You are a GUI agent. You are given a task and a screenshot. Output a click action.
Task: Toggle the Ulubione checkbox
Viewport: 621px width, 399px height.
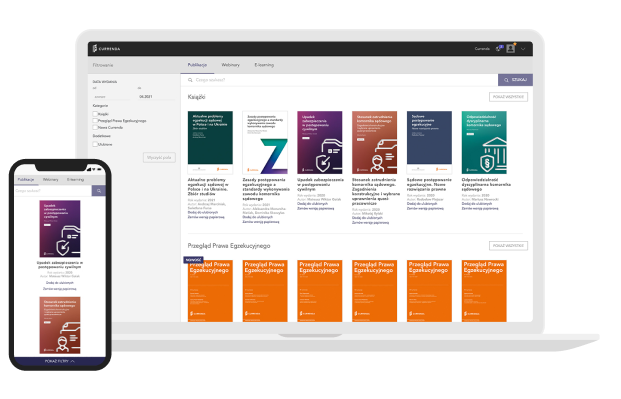(95, 144)
